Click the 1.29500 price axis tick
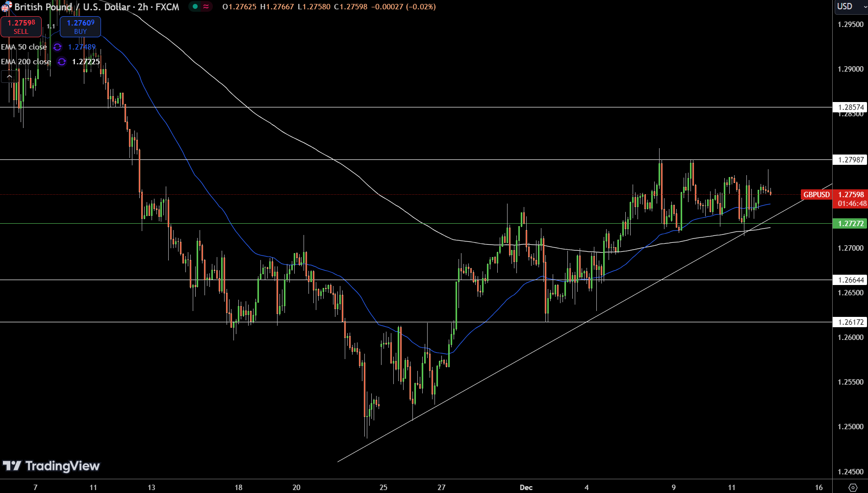Screen dimensions: 868x493 click(x=850, y=25)
